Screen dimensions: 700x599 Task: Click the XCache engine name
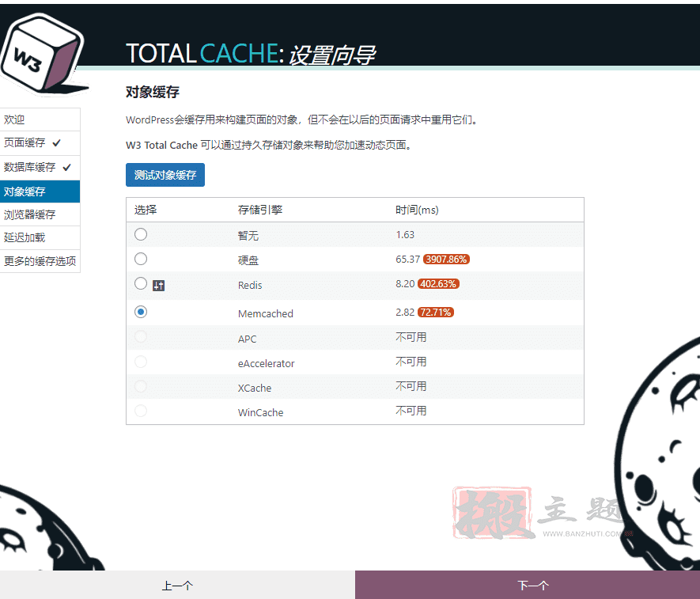(255, 389)
